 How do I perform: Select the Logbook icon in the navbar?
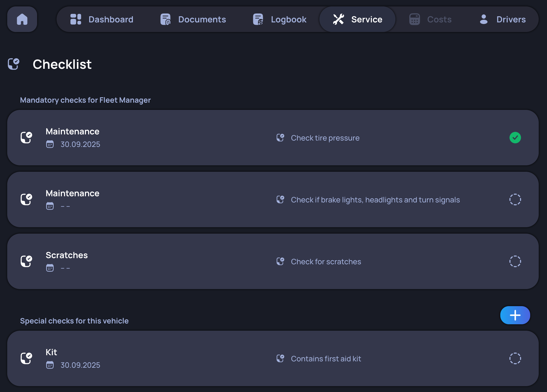coord(258,19)
